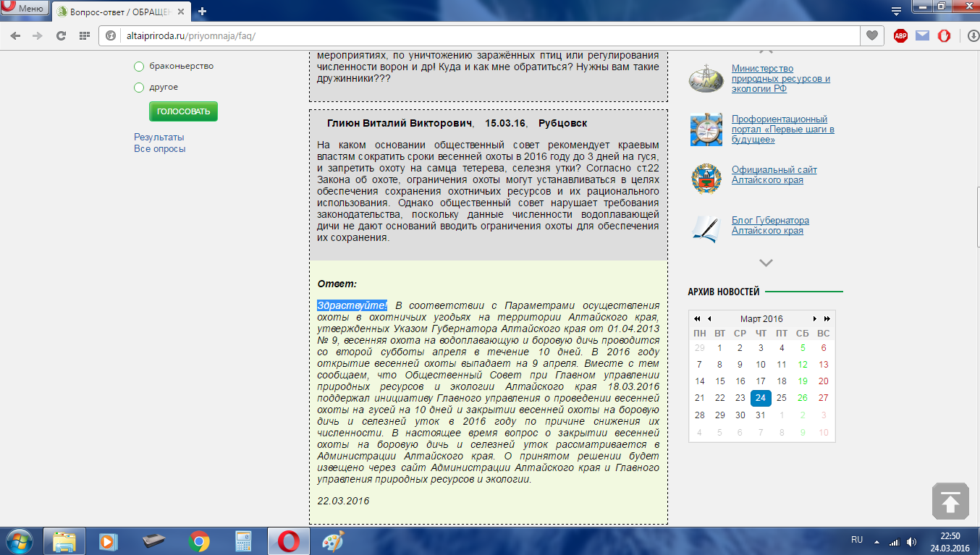Screen dimensions: 980x555
Task: Go back with the browser arrow
Action: click(15, 35)
